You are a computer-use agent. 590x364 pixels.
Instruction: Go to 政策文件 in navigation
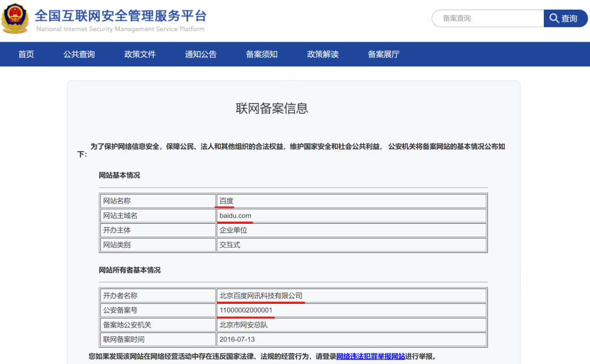(x=140, y=54)
